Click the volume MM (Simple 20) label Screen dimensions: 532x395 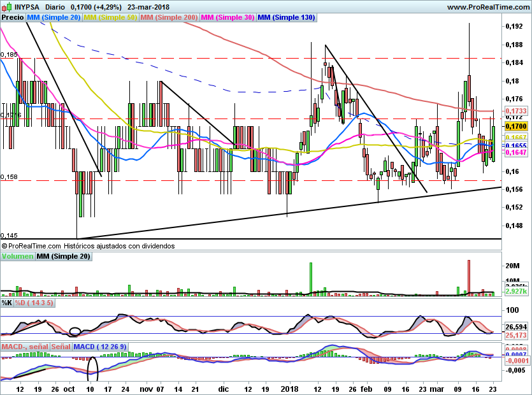pyautogui.click(x=63, y=256)
